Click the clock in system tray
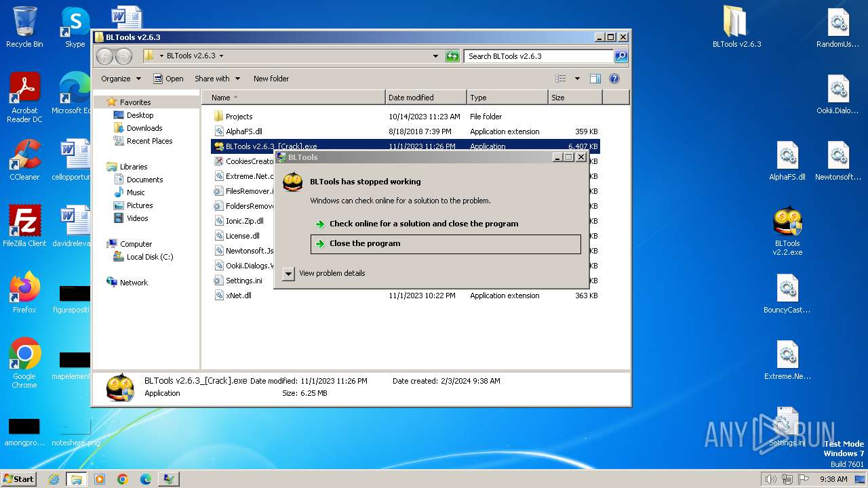This screenshot has width=868, height=488. (833, 479)
